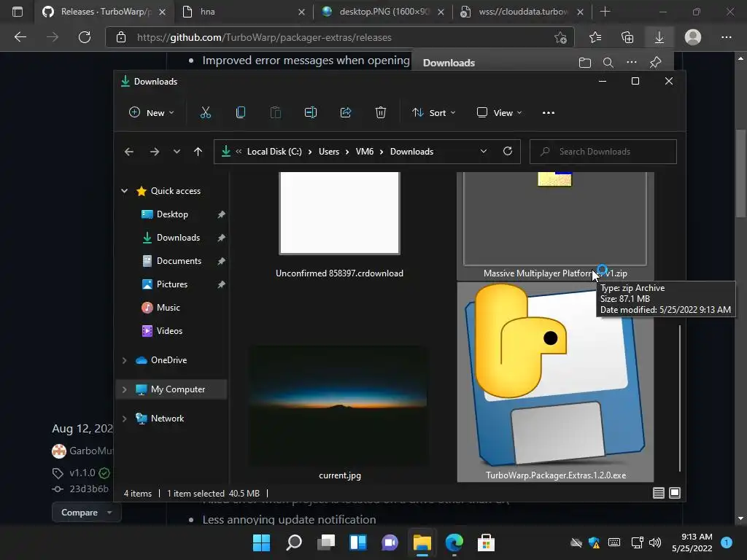Expand the OneDrive tree node

tap(124, 360)
